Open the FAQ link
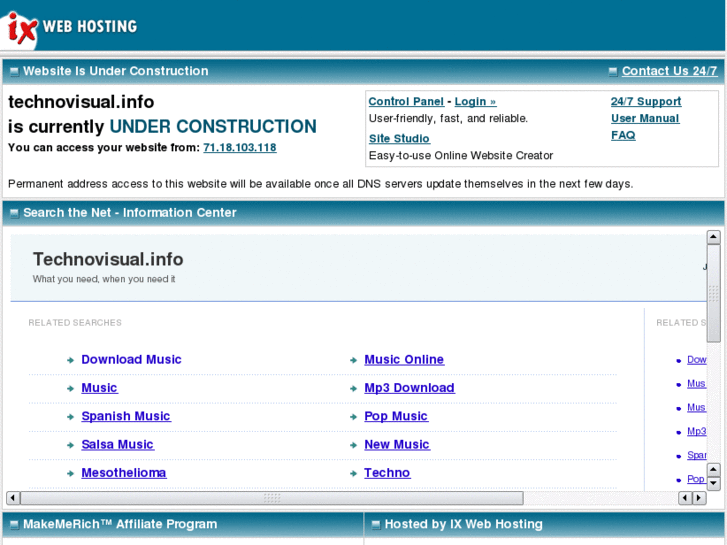The width and height of the screenshot is (727, 545). pos(623,135)
